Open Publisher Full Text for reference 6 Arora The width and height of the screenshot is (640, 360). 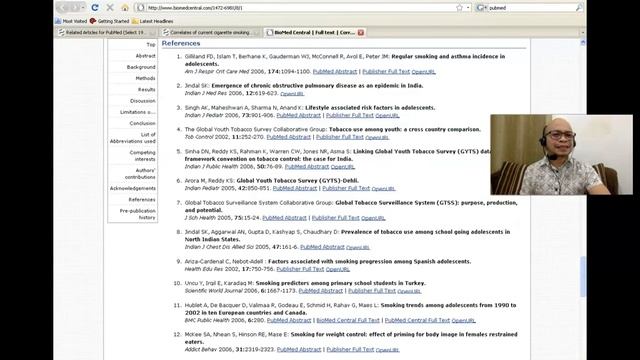[x=346, y=188]
